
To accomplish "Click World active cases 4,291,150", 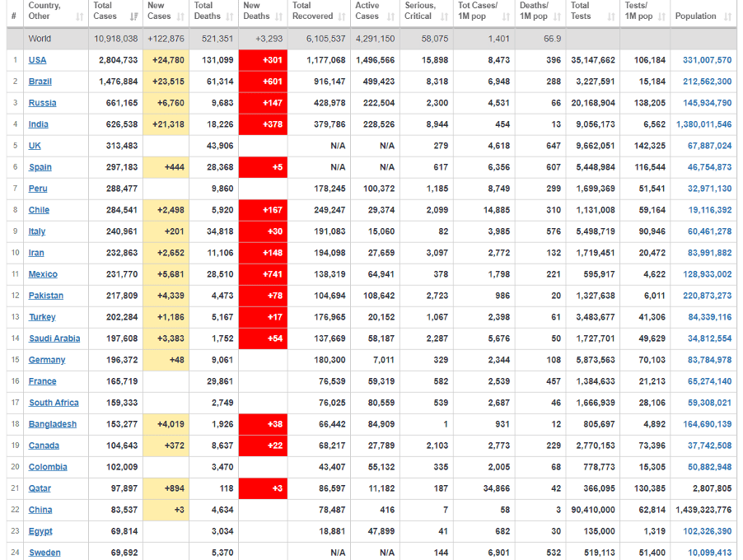I will pyautogui.click(x=376, y=39).
